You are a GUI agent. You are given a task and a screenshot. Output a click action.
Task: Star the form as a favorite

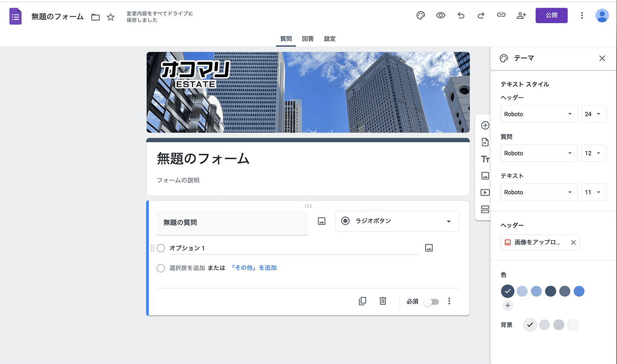111,17
